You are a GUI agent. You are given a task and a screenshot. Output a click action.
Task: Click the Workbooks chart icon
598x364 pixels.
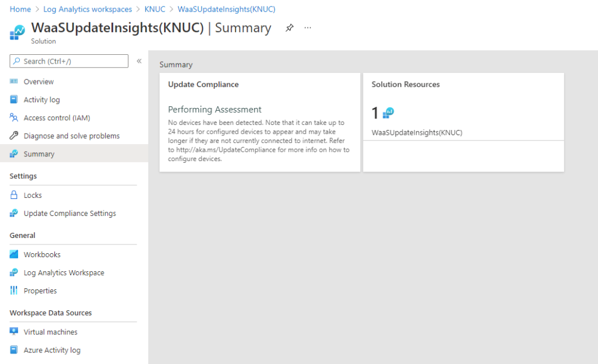(x=14, y=255)
